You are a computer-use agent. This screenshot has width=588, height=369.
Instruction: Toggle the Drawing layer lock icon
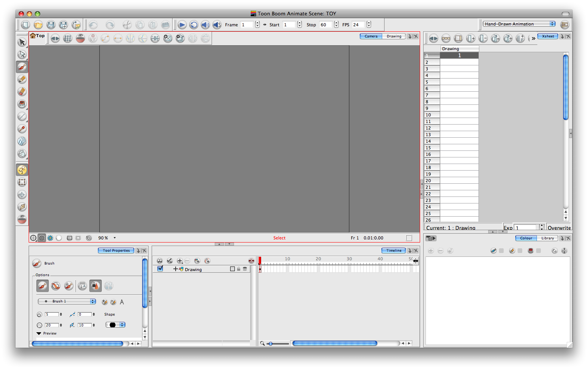click(239, 269)
